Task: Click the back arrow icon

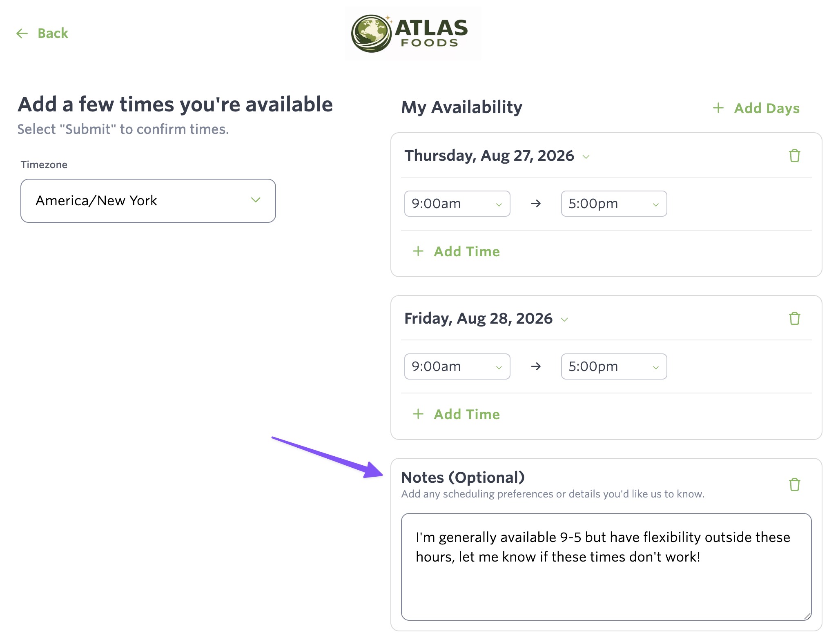Action: (x=22, y=33)
